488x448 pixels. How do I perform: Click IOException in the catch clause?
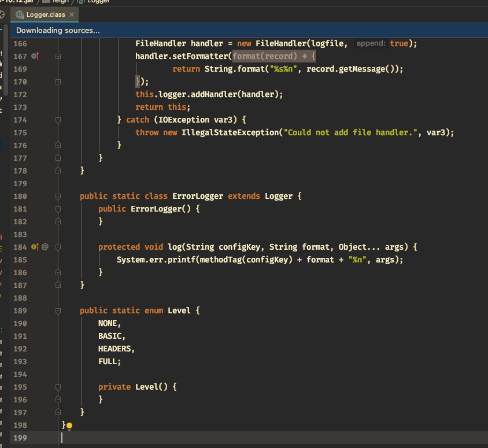(x=184, y=120)
